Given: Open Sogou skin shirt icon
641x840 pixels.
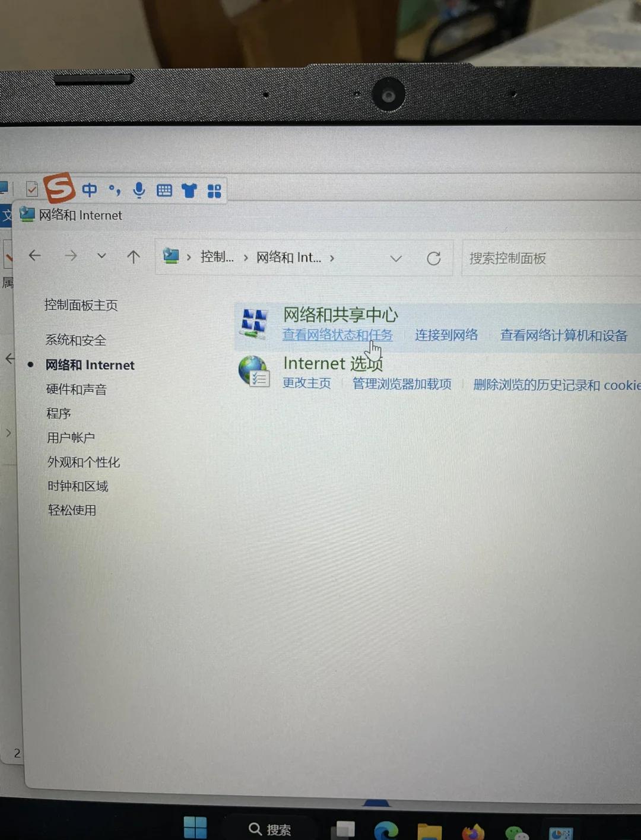Looking at the screenshot, I should [189, 191].
